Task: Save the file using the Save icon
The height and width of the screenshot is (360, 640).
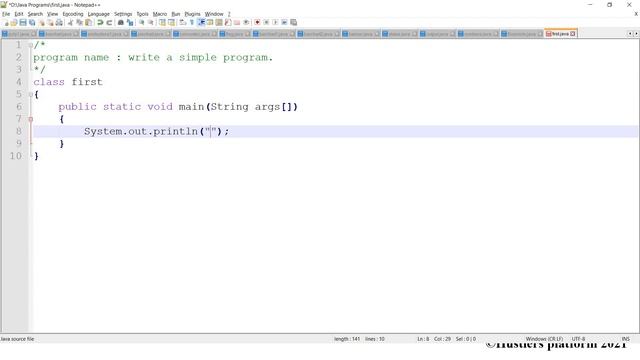Action: pos(23,23)
